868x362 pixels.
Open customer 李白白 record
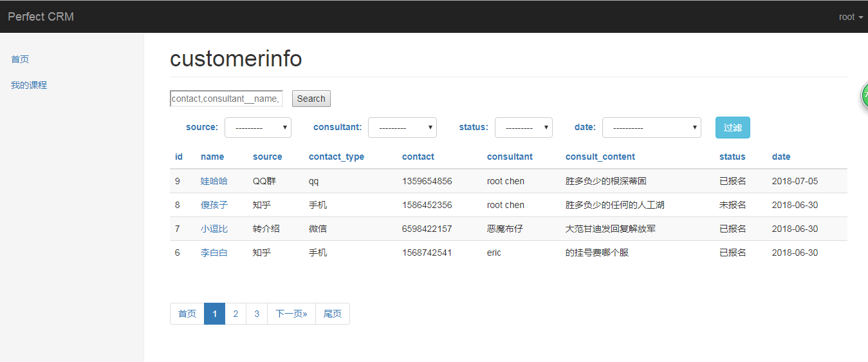(214, 252)
